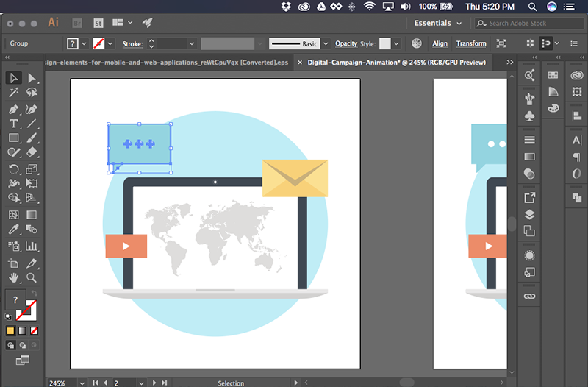This screenshot has height=387, width=588.
Task: Open the fill color dropdown arrow
Action: (x=84, y=44)
